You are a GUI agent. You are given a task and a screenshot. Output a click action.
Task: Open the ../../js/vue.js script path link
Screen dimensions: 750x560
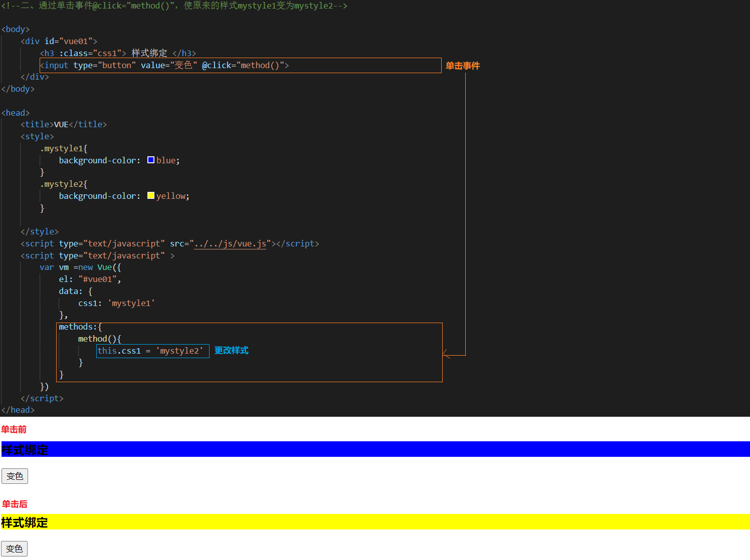[x=230, y=244]
